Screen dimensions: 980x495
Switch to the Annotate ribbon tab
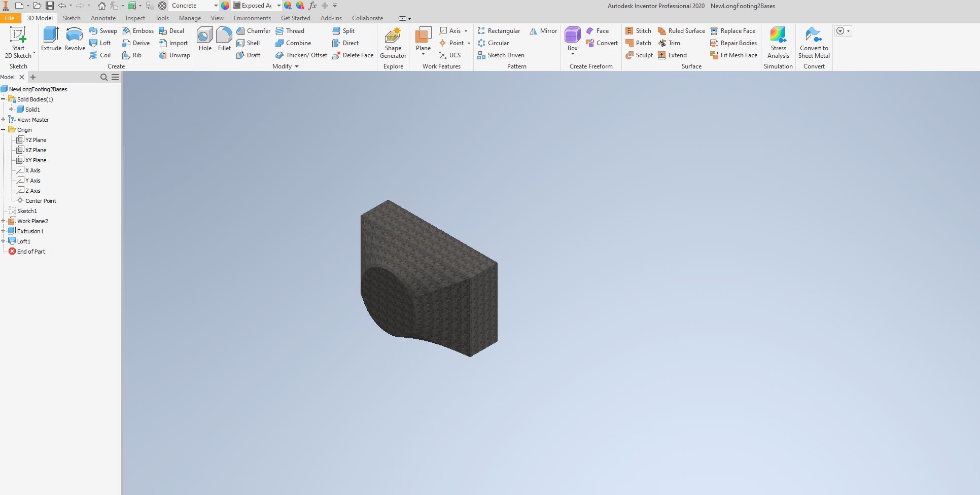coord(103,18)
